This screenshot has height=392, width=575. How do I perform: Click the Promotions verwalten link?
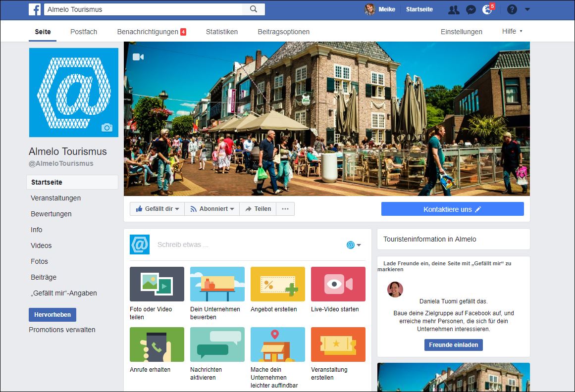pos(62,330)
